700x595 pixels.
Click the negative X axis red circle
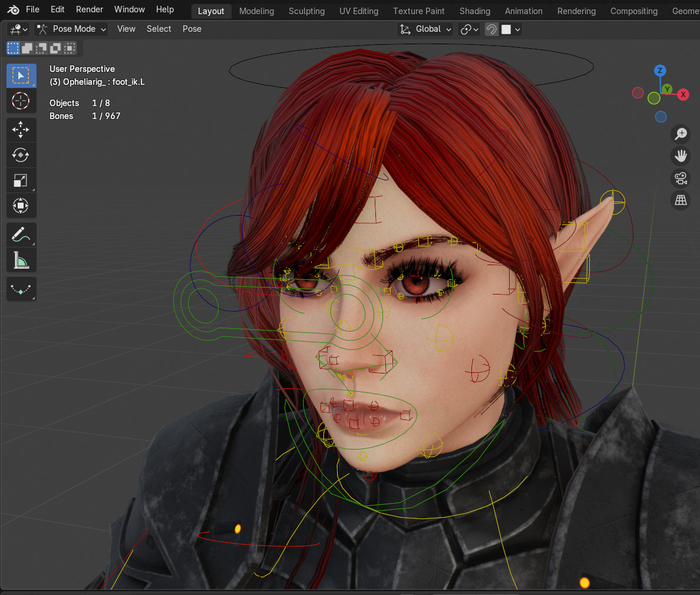click(x=638, y=93)
